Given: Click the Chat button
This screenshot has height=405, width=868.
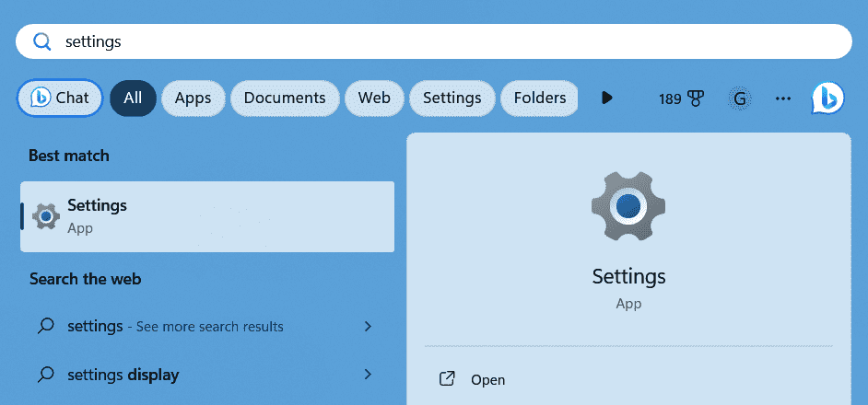Looking at the screenshot, I should pyautogui.click(x=60, y=98).
